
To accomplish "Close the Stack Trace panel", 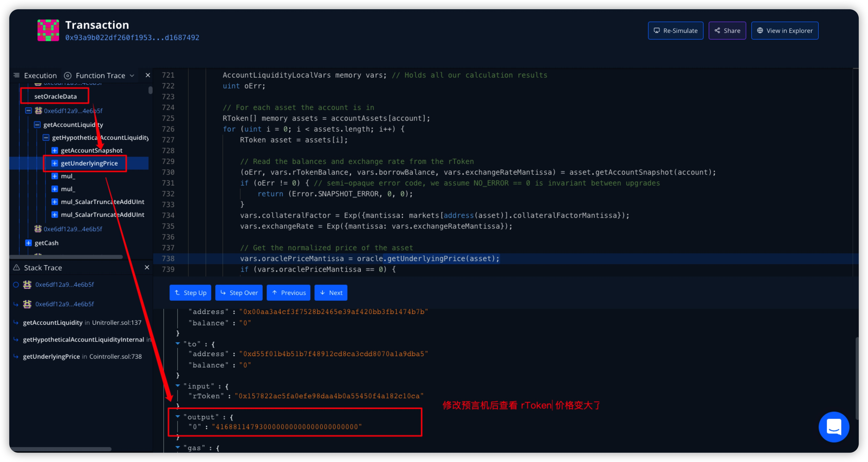I will 147,267.
